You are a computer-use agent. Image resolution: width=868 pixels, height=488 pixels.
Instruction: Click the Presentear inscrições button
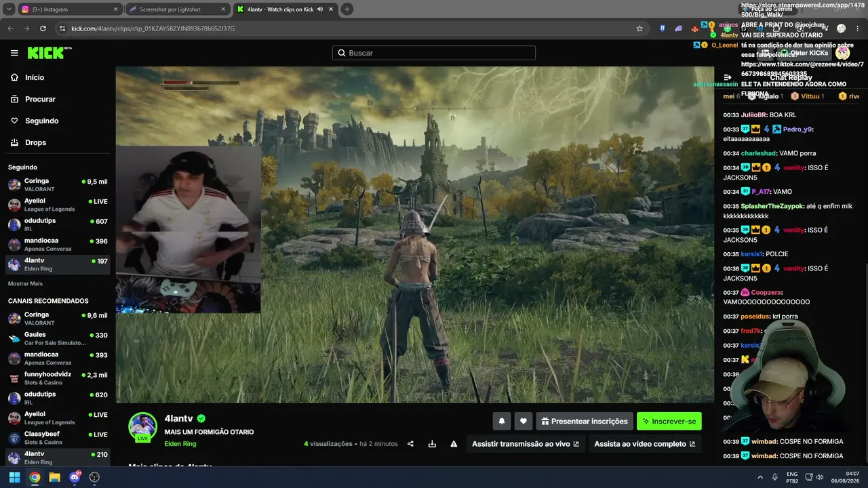coord(585,421)
